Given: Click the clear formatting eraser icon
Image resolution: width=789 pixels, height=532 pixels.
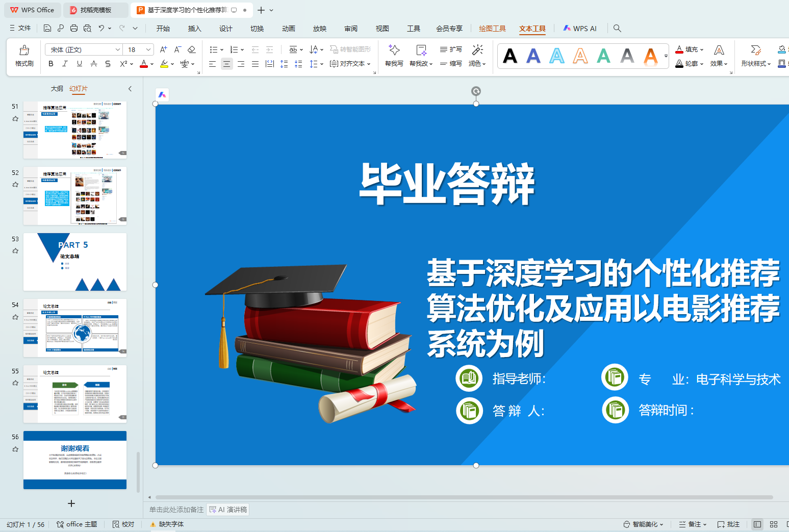Looking at the screenshot, I should click(192, 49).
